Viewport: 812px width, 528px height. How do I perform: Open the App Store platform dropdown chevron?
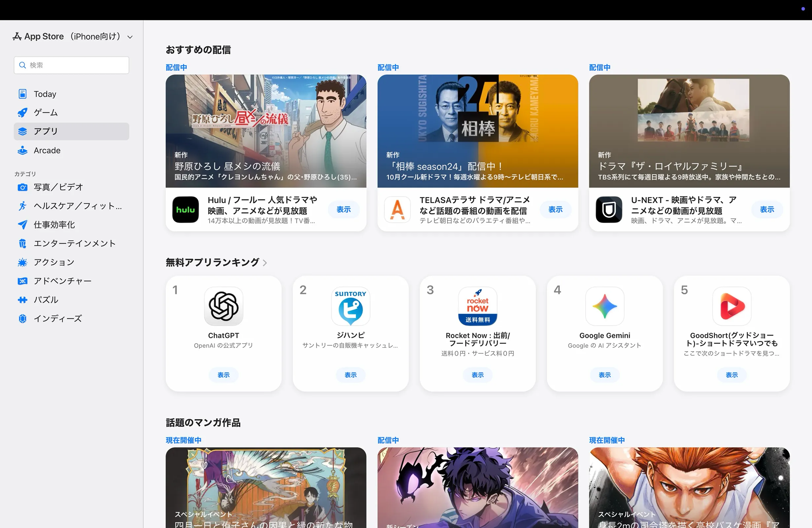tap(130, 37)
